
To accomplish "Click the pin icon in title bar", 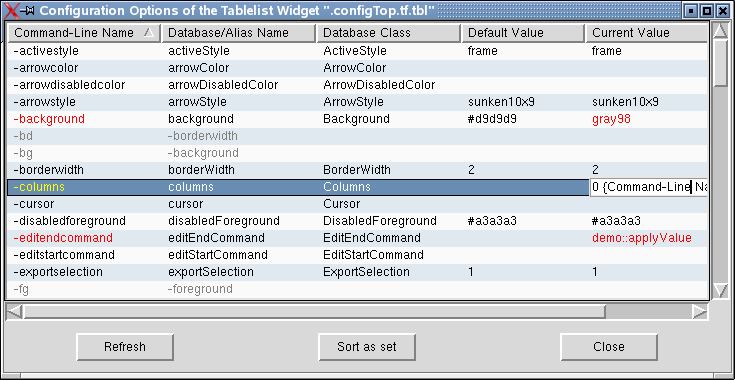I will coord(27,10).
